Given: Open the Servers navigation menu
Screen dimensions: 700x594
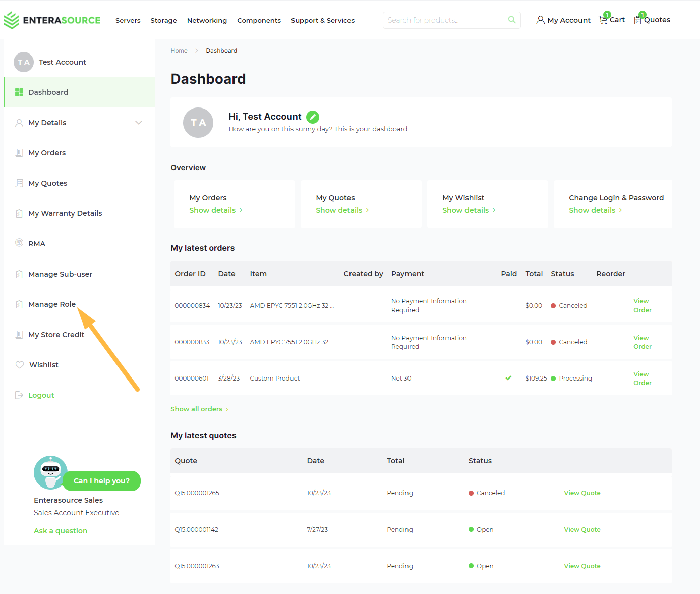Looking at the screenshot, I should click(x=128, y=21).
